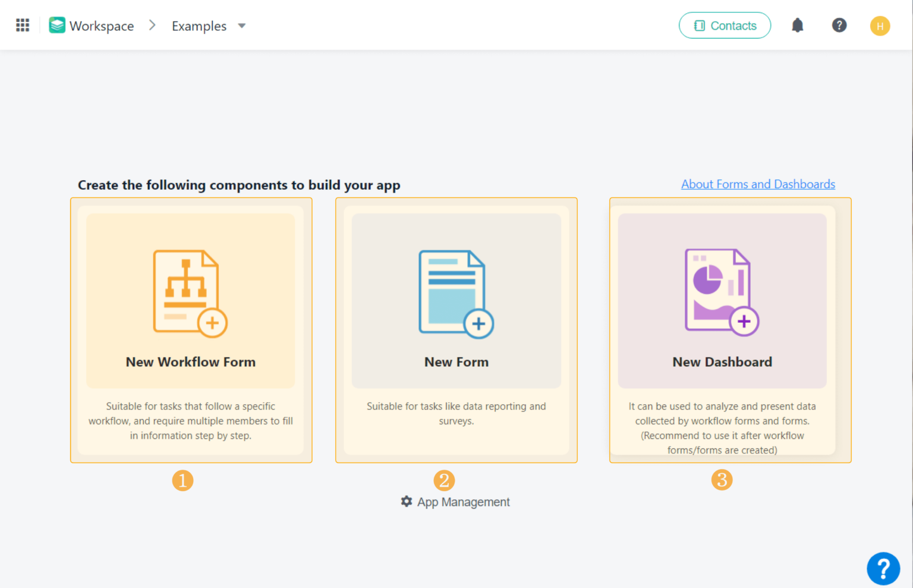Click the New Form document icon
This screenshot has width=913, height=588.
click(456, 291)
